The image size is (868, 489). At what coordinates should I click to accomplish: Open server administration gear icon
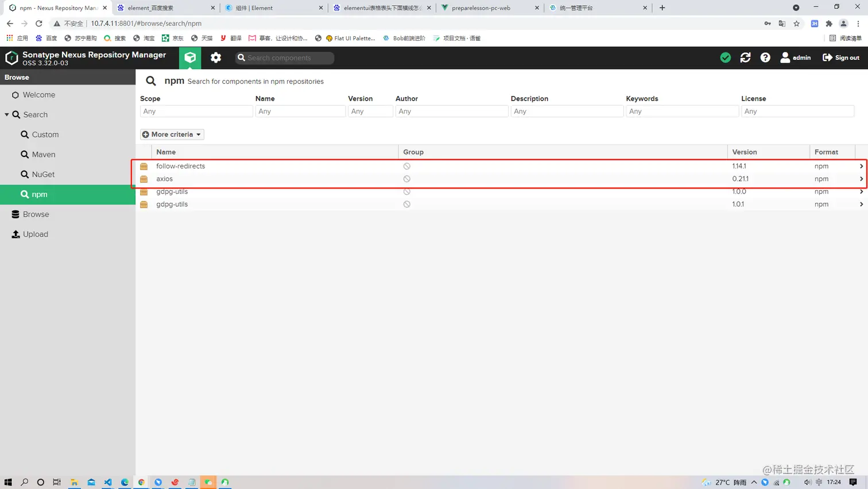[216, 57]
